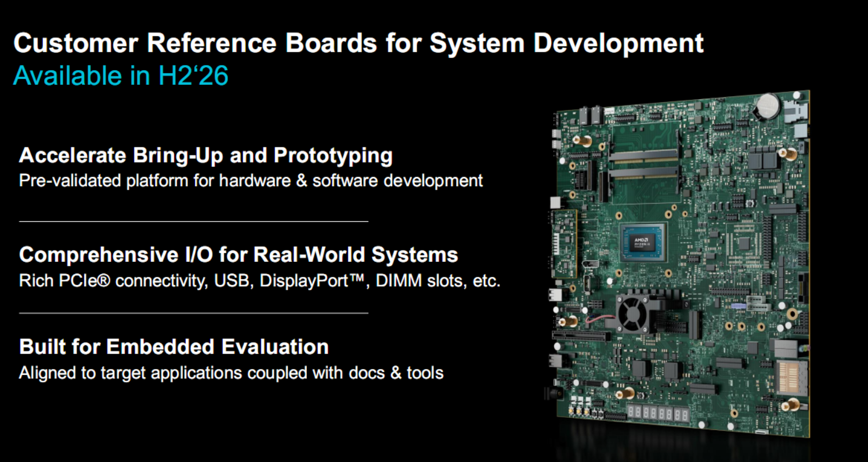This screenshot has width=868, height=462.
Task: Click the 'Aligned to target applications' text
Action: (231, 373)
